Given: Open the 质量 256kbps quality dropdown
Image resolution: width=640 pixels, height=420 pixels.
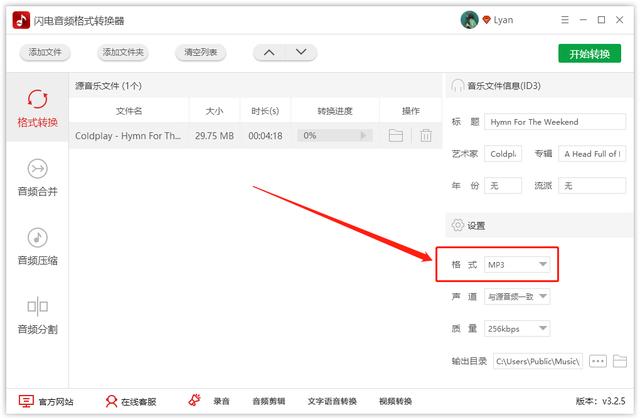Looking at the screenshot, I should pos(517,329).
